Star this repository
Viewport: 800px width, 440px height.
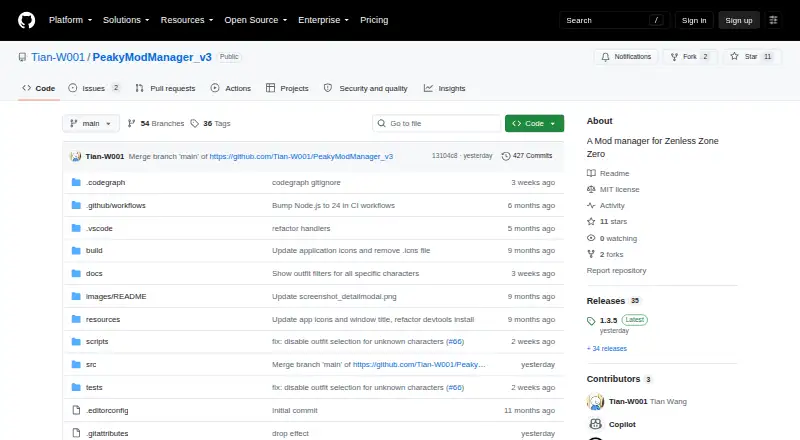(x=752, y=57)
